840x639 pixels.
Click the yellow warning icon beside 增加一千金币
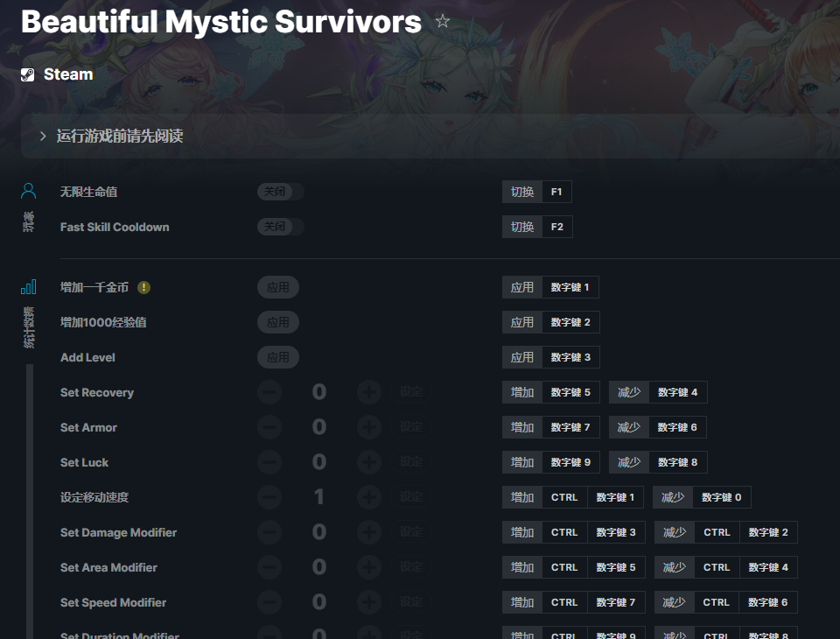143,288
